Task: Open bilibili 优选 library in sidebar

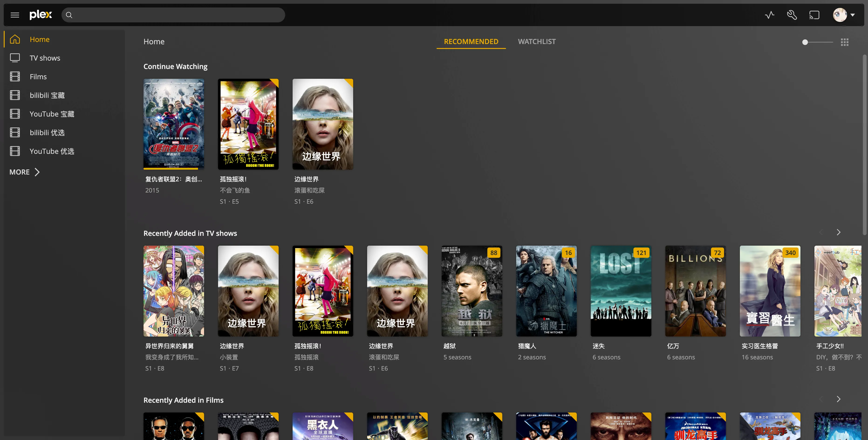Action: tap(47, 133)
